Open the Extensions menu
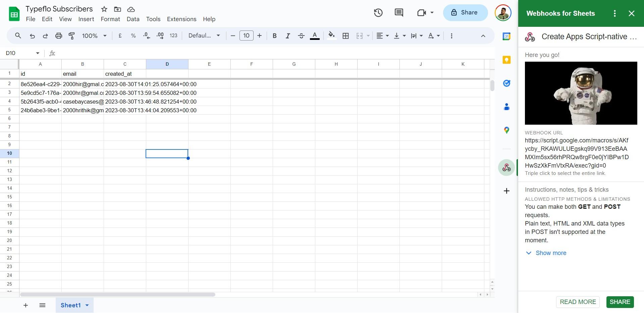The width and height of the screenshot is (644, 313). (181, 19)
